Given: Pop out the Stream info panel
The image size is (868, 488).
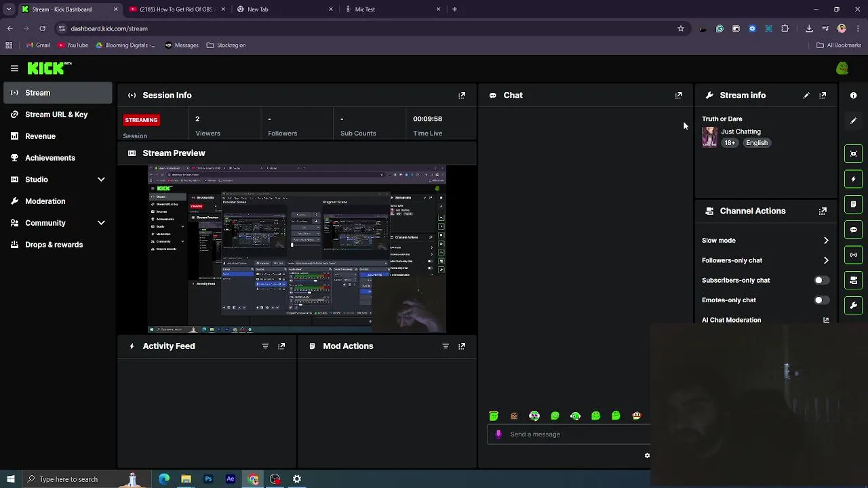Looking at the screenshot, I should (823, 96).
